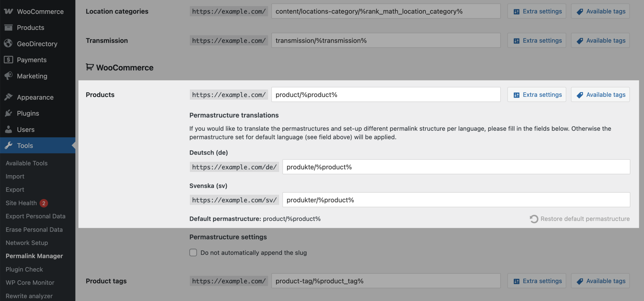Open Site Health submenu item

tap(21, 203)
